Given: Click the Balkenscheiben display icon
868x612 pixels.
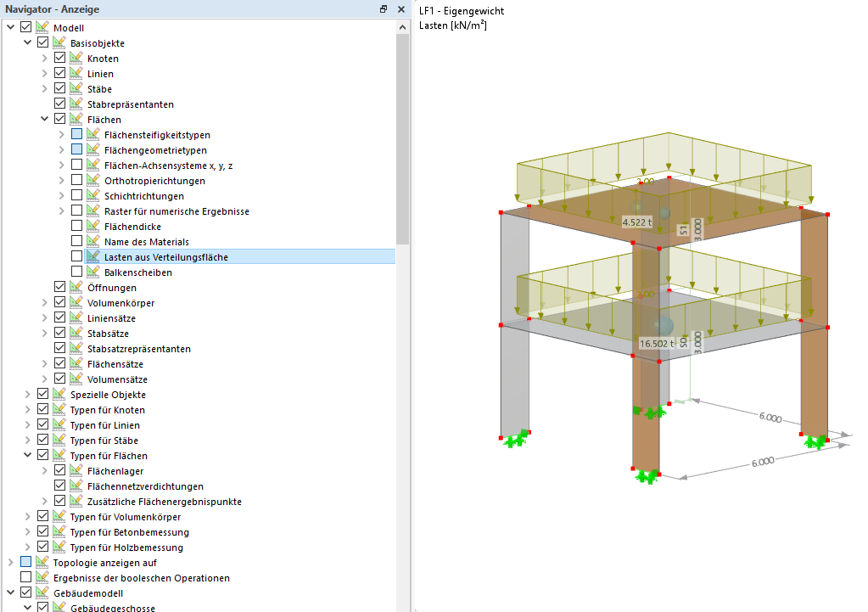Looking at the screenshot, I should (x=93, y=272).
